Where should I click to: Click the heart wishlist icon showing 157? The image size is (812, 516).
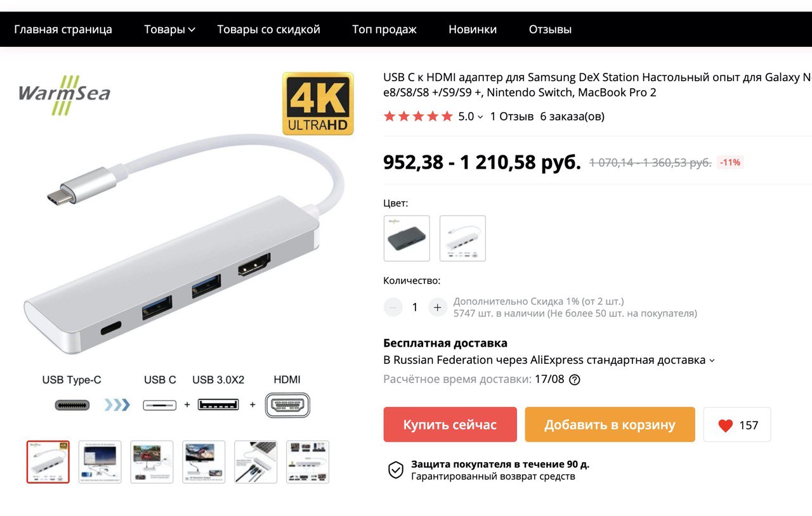pos(726,425)
